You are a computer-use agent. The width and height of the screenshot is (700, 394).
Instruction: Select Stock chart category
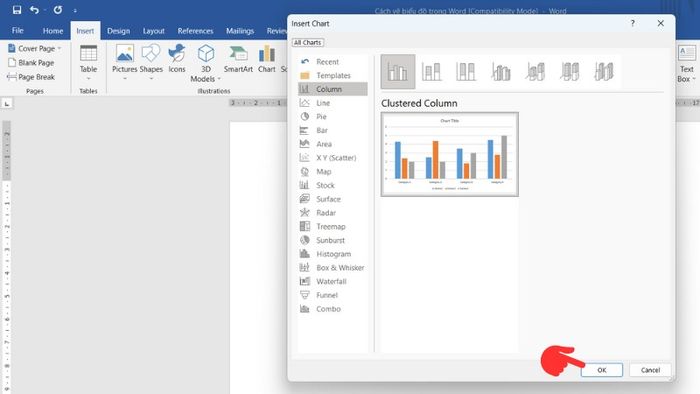pos(333,185)
